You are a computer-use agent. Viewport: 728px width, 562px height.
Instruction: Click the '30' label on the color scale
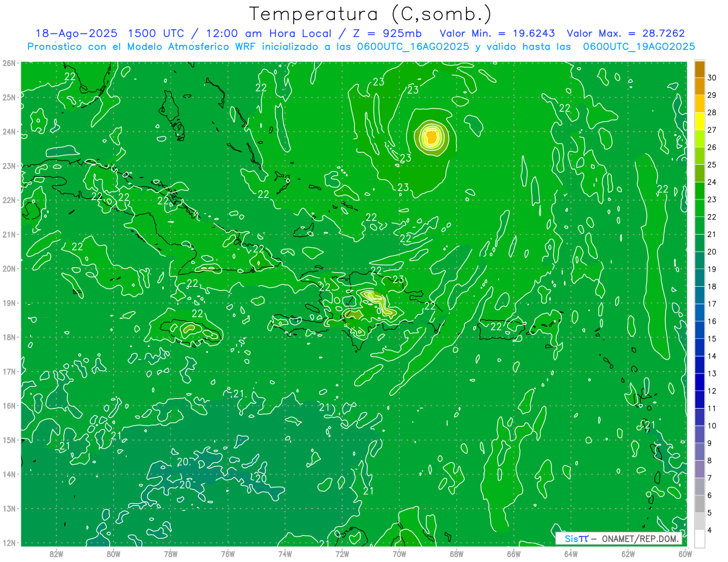712,78
